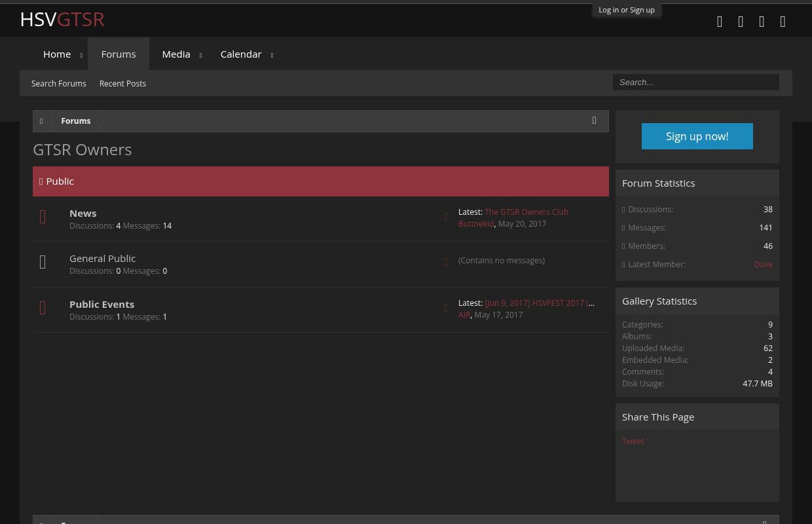This screenshot has width=812, height=524.
Task: Click the Forum Statistics heading
Action: [x=658, y=183]
